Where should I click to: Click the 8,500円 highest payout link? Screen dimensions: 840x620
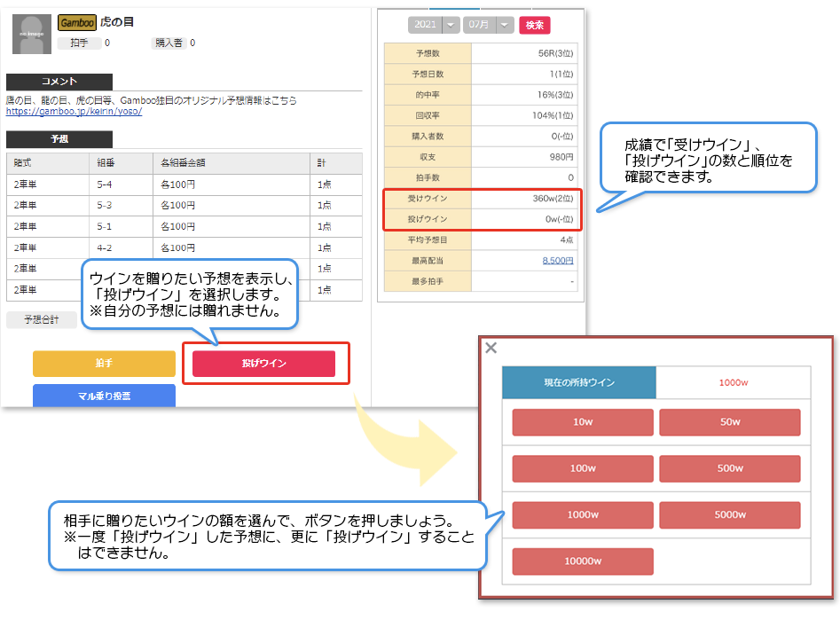[558, 261]
